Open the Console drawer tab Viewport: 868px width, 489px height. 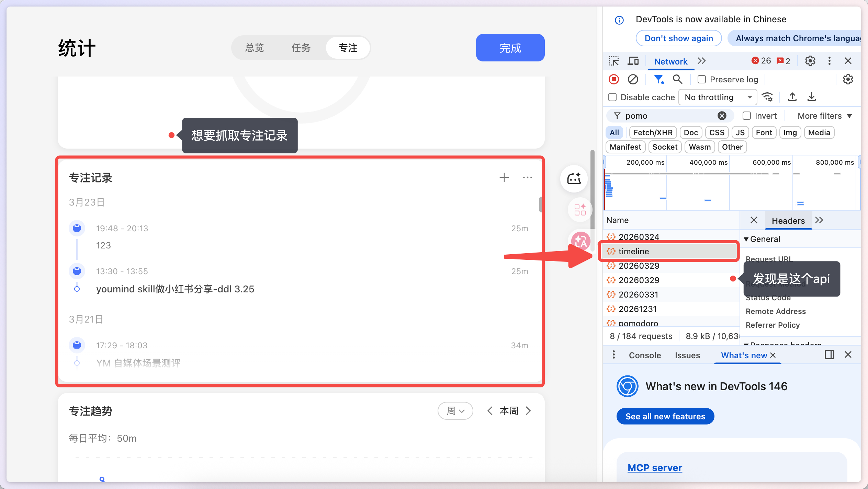pos(645,355)
